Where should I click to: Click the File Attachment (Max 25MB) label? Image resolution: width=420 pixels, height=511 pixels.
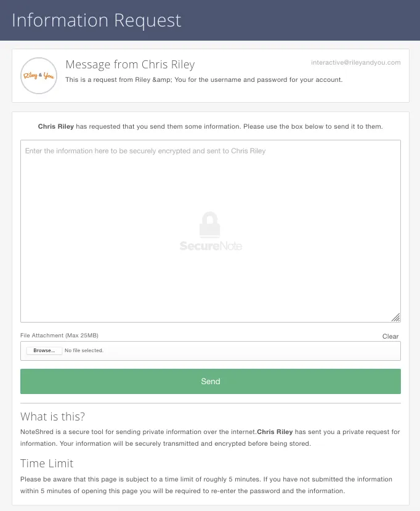pyautogui.click(x=59, y=336)
